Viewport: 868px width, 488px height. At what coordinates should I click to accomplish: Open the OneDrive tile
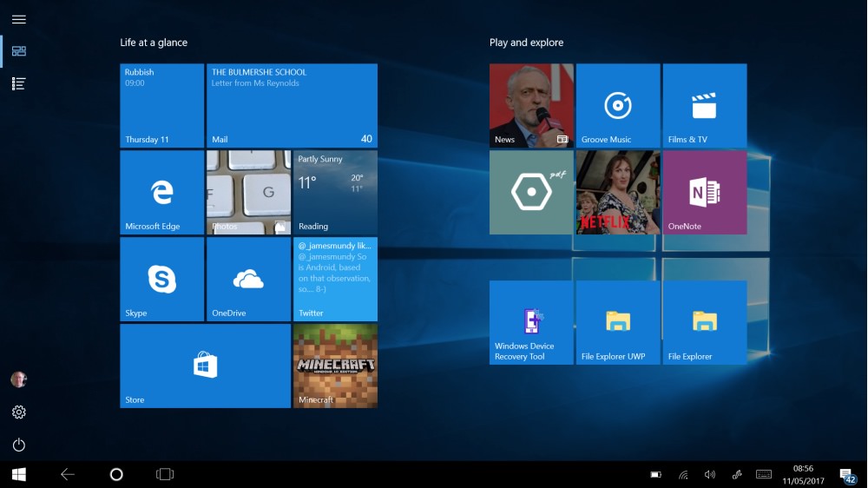click(248, 280)
